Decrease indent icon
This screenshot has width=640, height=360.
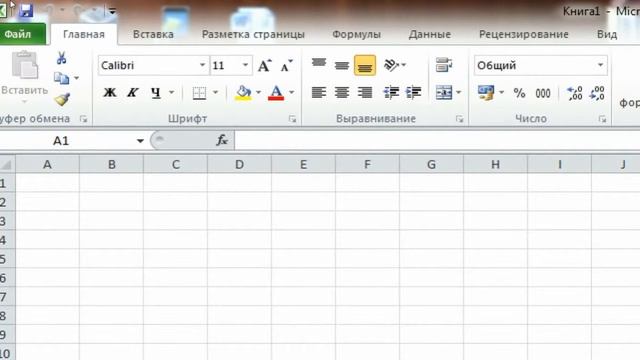pos(391,93)
